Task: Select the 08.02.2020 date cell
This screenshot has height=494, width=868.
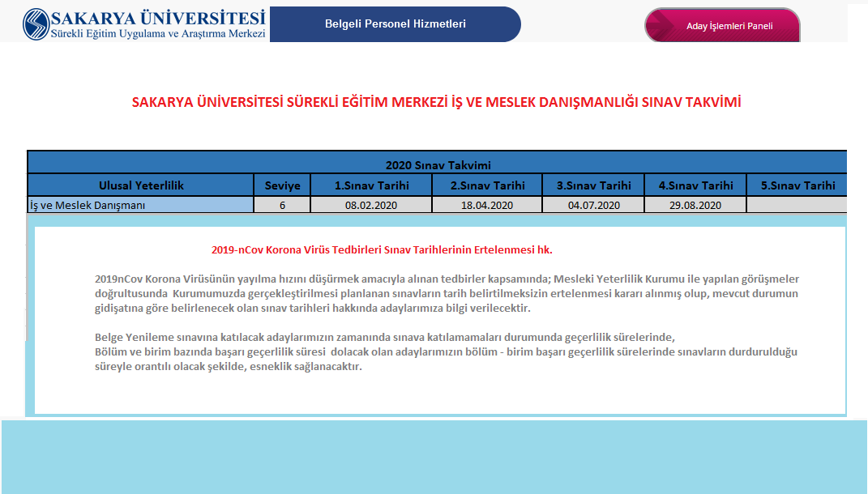Action: pos(371,205)
